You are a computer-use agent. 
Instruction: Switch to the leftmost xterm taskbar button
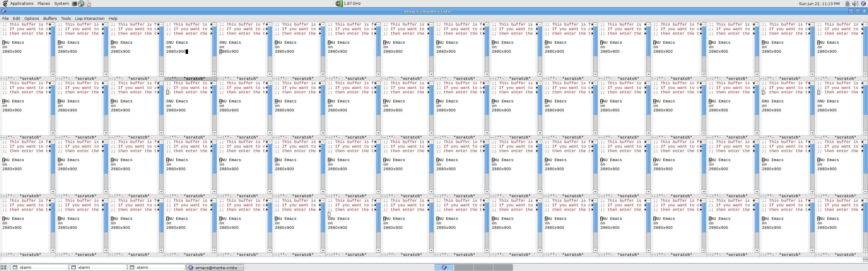click(x=39, y=268)
